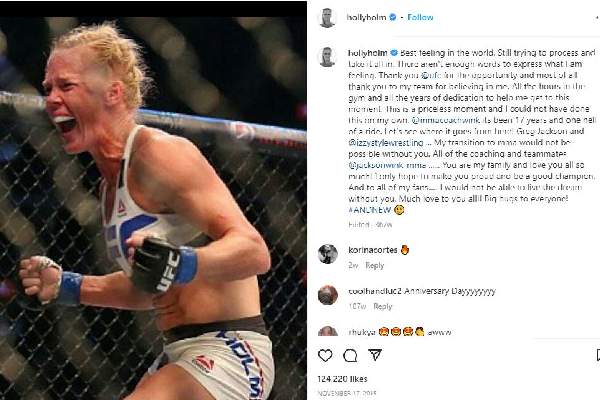This screenshot has width=600, height=400.
Task: Open korinacortes profile avatar
Action: pos(328,254)
